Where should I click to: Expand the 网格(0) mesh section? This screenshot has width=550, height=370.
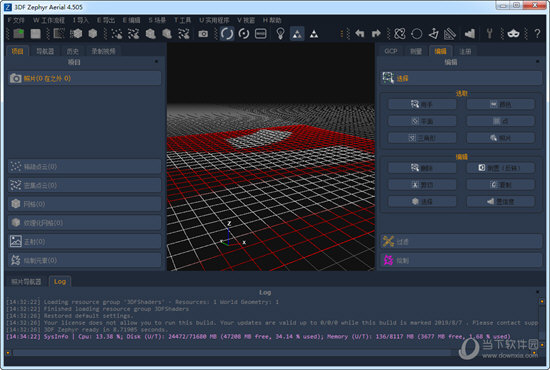coord(84,204)
